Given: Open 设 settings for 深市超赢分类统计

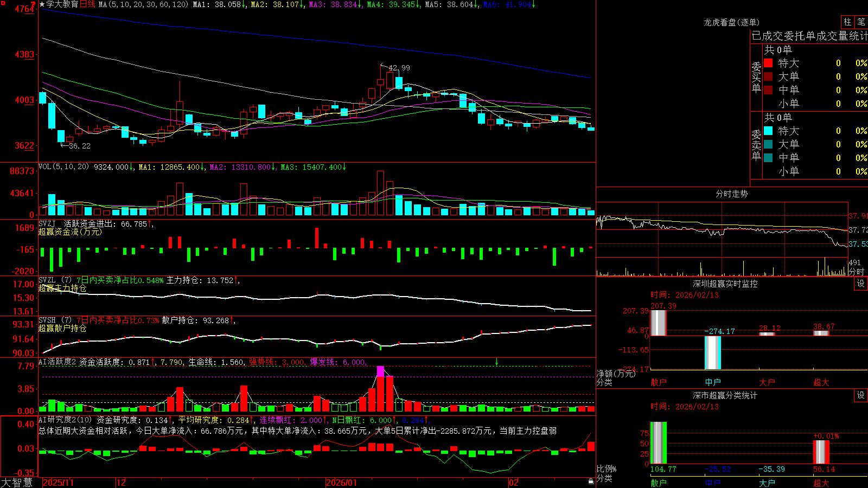Looking at the screenshot, I should (861, 395).
